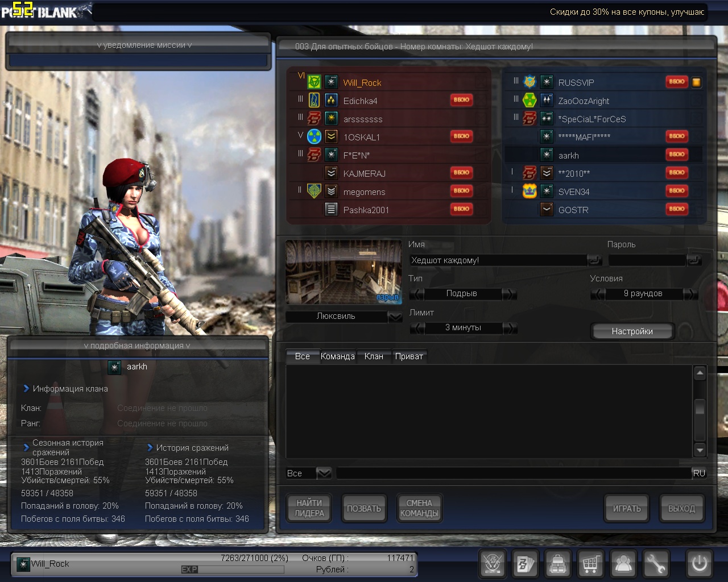This screenshot has height=582, width=728.
Task: Open the PB cards icon
Action: coord(525,564)
